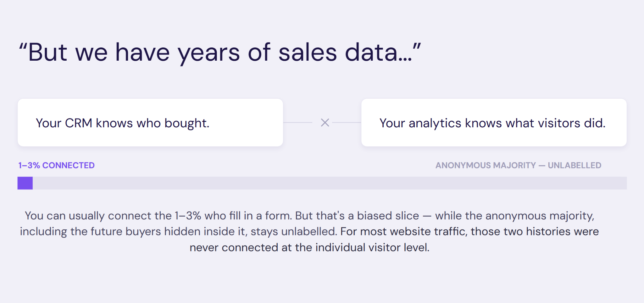This screenshot has width=644, height=303.
Task: Click the word 'bought.' in the left card
Action: point(187,124)
